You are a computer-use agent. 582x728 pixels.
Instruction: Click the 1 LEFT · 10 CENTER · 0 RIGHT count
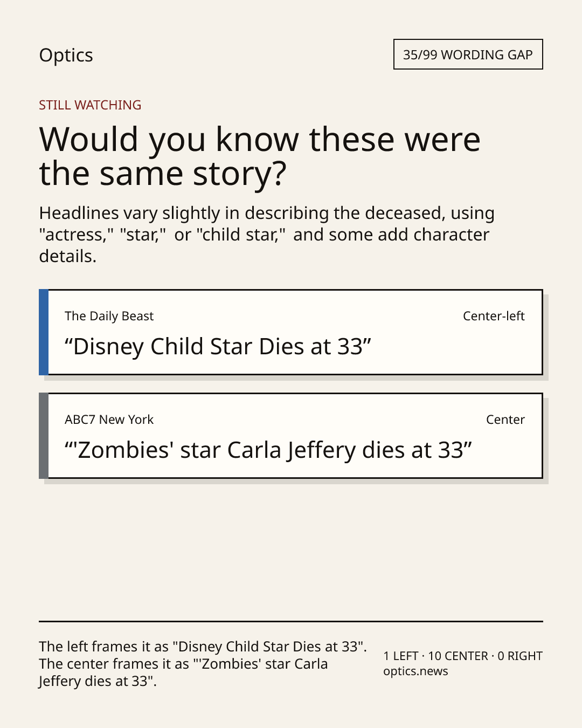(463, 656)
